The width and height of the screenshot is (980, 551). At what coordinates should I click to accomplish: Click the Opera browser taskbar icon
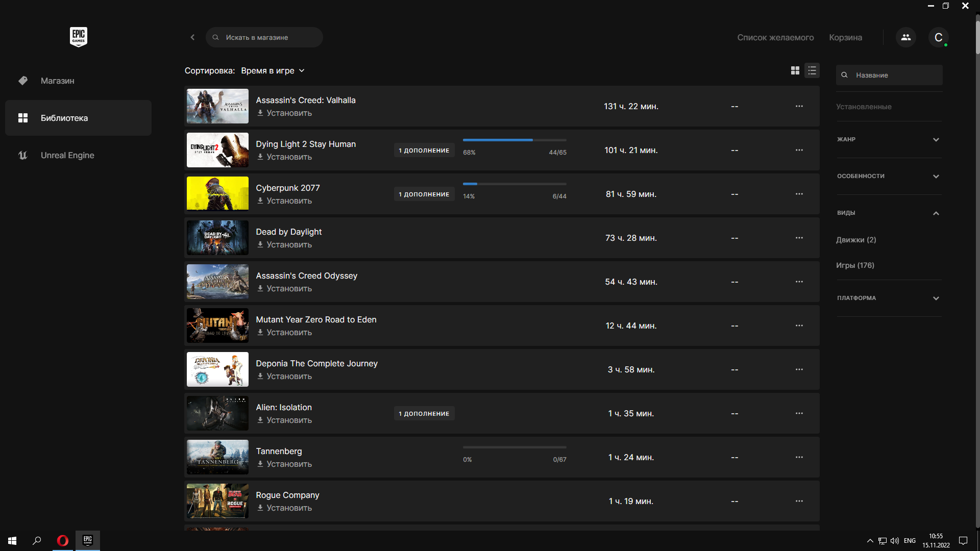(63, 541)
